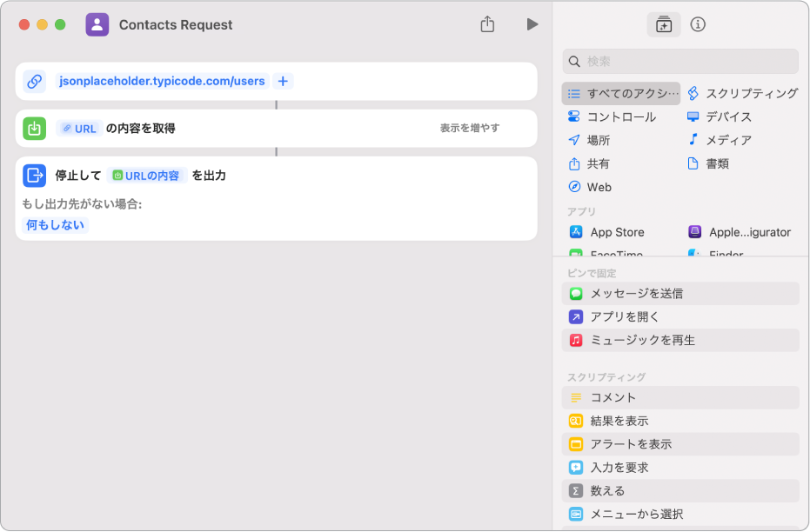The height and width of the screenshot is (532, 810).
Task: Click the アプリ section label
Action: [582, 211]
